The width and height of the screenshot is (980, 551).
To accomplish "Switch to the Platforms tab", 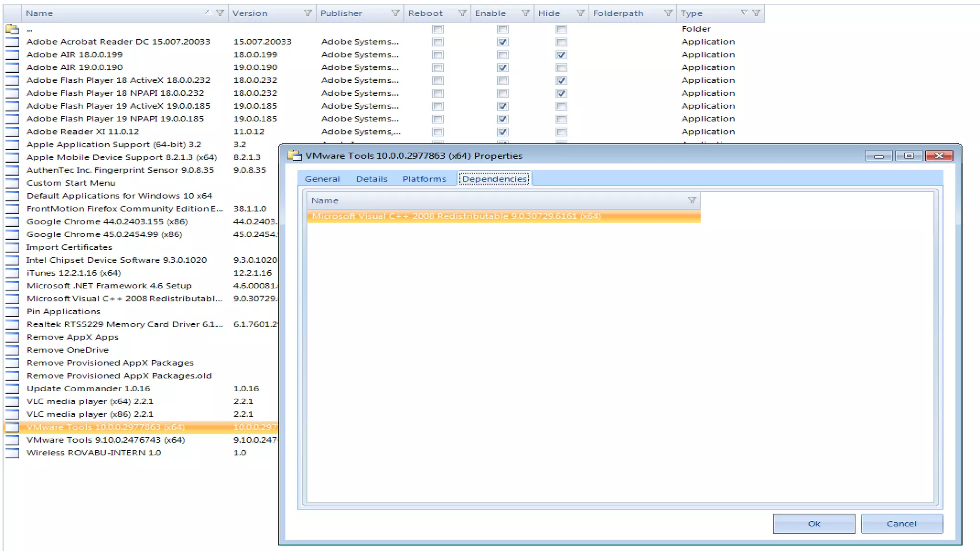I will point(424,179).
